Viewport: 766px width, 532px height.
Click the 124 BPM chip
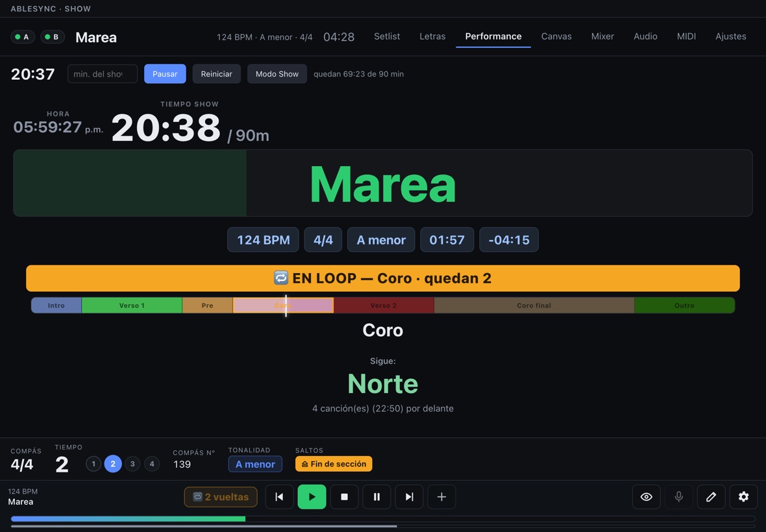click(x=264, y=239)
